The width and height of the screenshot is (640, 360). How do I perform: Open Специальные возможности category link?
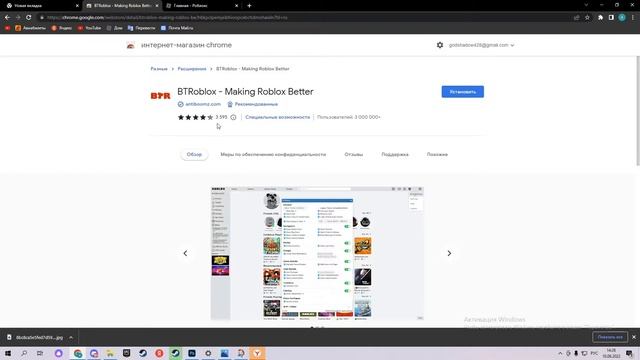[x=278, y=117]
